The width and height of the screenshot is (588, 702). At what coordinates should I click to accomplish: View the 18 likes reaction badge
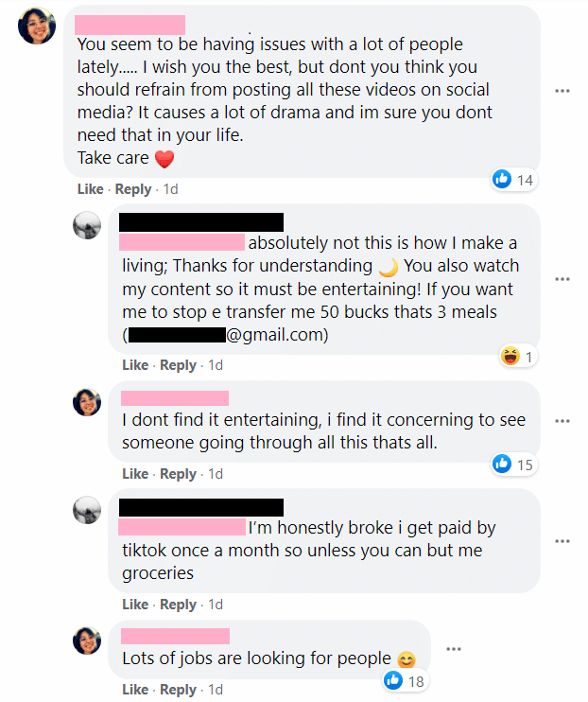[x=405, y=681]
